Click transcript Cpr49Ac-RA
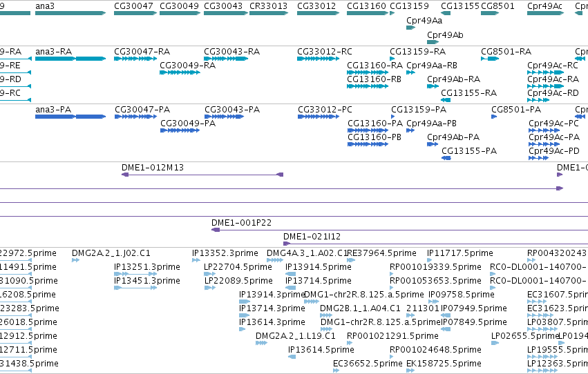 click(545, 86)
